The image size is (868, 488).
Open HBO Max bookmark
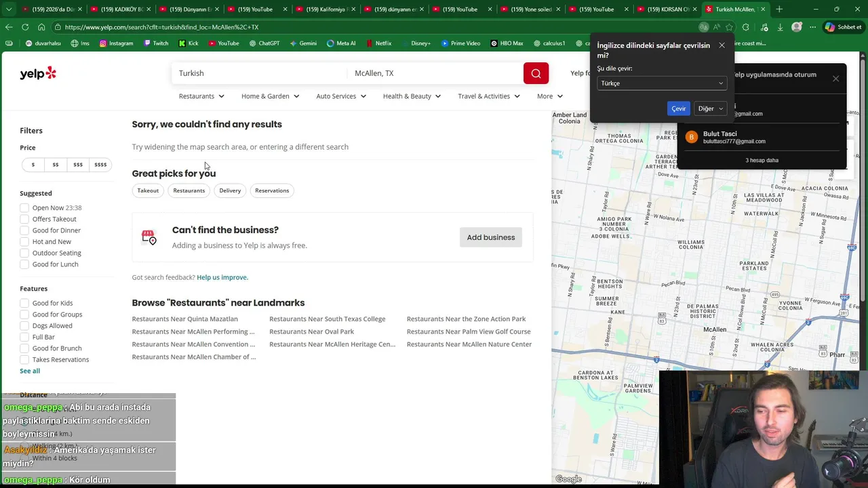(507, 43)
